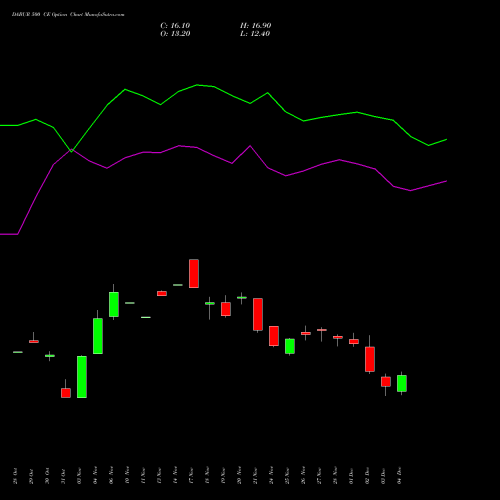
Task: Select the red candle for 24 Nov
Action: 274,336
